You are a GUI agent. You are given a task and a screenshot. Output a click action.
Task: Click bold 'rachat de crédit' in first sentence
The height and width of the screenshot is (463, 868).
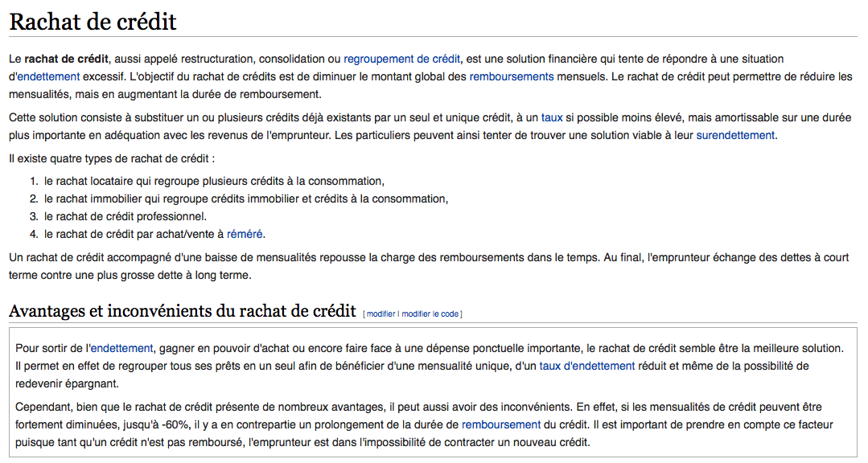[x=68, y=59]
